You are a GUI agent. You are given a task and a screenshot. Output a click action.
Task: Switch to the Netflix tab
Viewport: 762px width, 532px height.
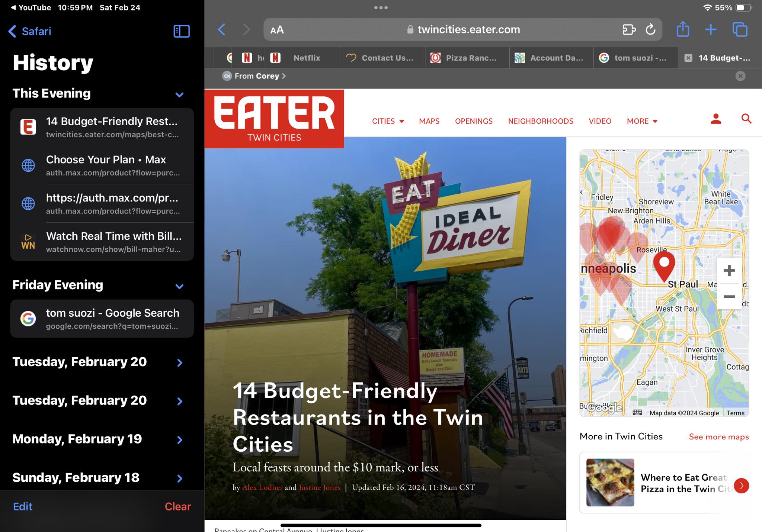pyautogui.click(x=302, y=58)
